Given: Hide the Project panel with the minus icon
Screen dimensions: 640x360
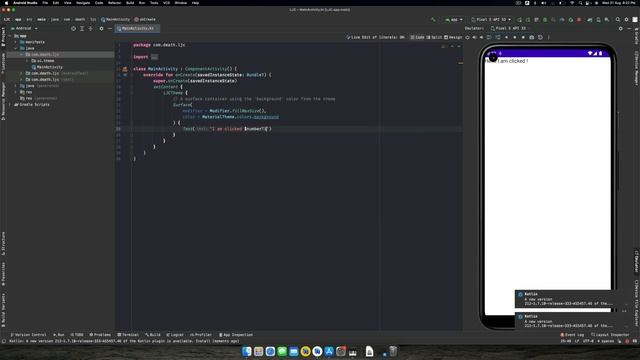Looking at the screenshot, I should 109,28.
